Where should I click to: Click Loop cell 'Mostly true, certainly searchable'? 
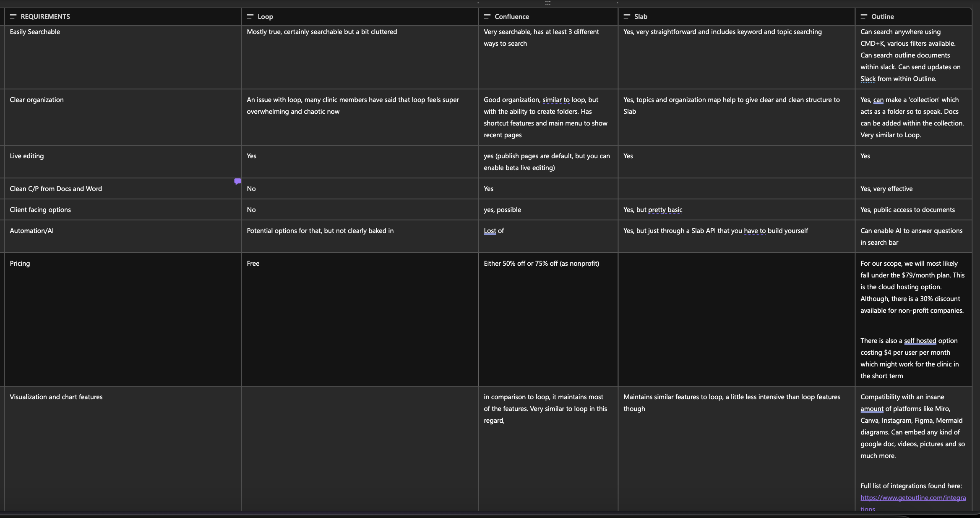[x=360, y=57]
